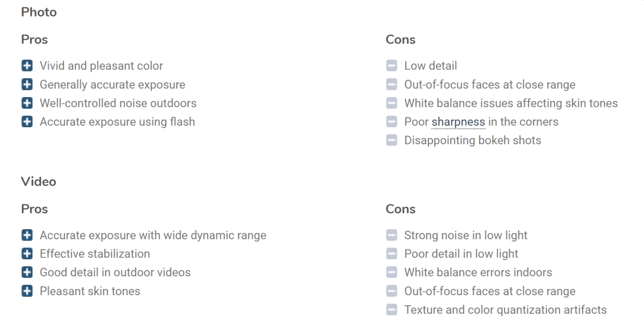Click plus icon beside Pleasant skin tones
Image resolution: width=644 pixels, height=330 pixels.
[x=27, y=291]
